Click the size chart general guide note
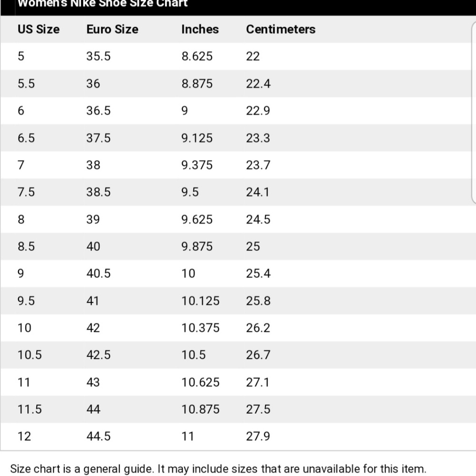The image size is (476, 476). 218,469
